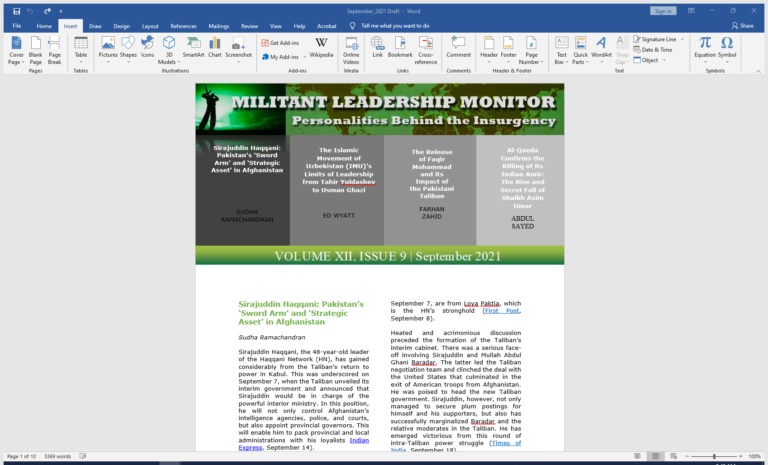Insert a SmartArt graphic
This screenshot has height=465, width=768.
coord(193,47)
